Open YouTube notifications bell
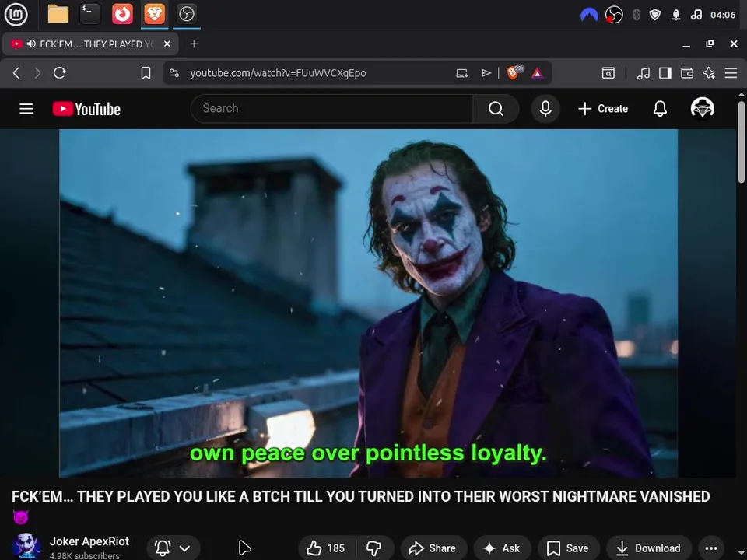The image size is (747, 560). click(660, 109)
